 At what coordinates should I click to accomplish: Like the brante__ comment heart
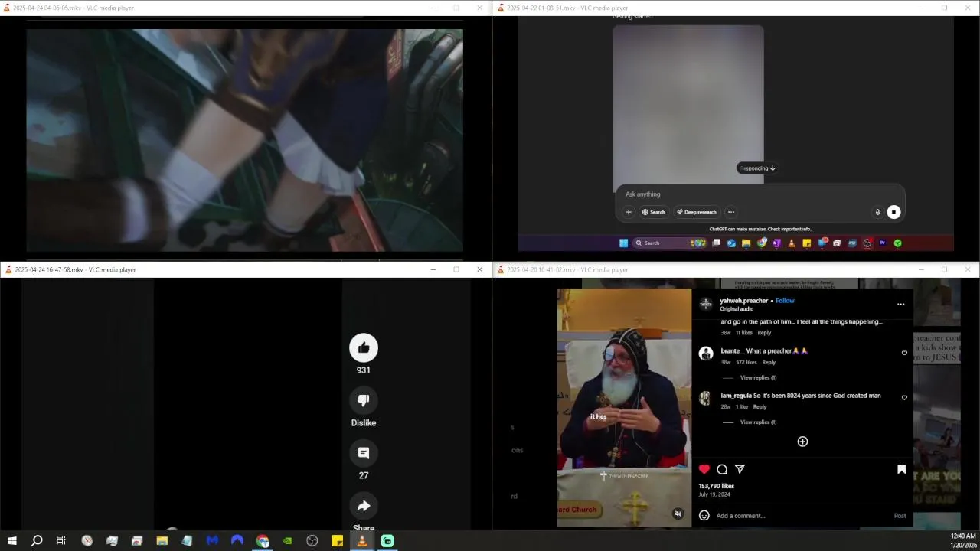click(904, 353)
